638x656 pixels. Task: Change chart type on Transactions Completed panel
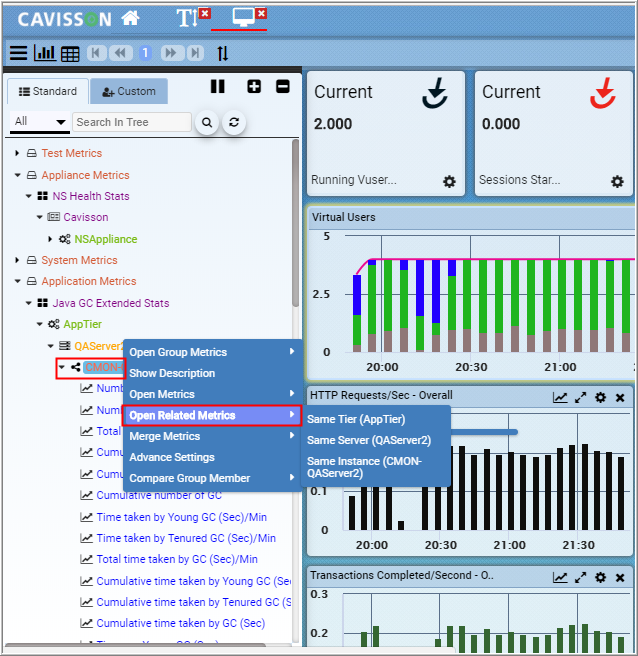(560, 577)
